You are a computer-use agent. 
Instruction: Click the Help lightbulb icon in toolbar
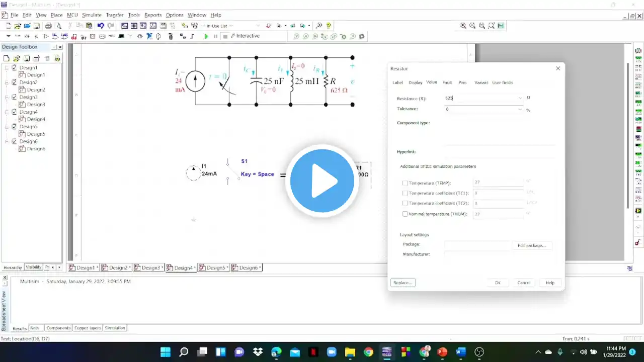[x=329, y=26]
